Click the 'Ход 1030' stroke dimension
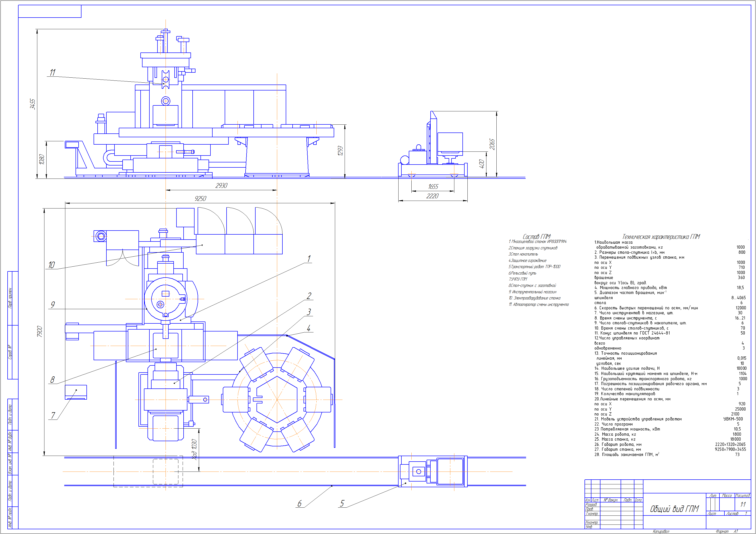Image resolution: width=756 pixels, height=534 pixels. pos(194,449)
